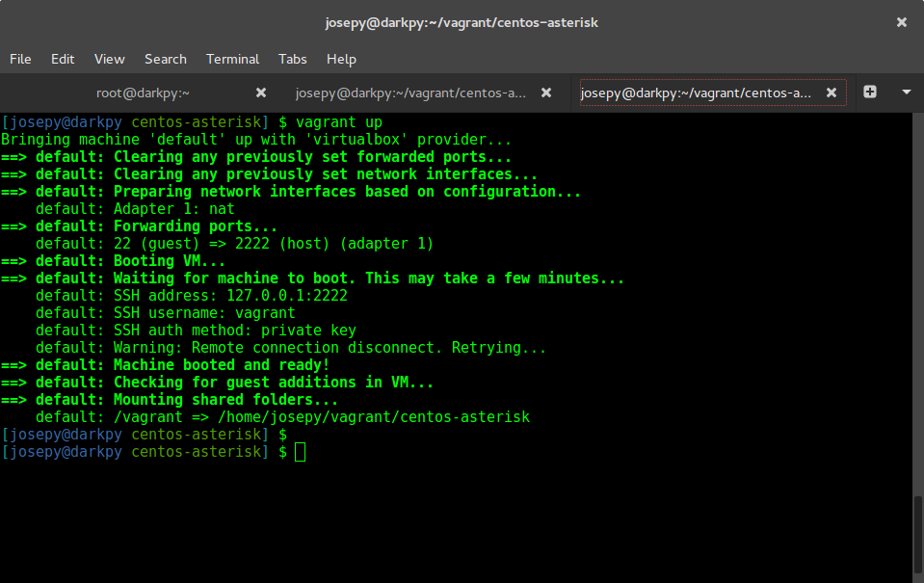
Task: Click the terminal cursor block
Action: coord(302,451)
